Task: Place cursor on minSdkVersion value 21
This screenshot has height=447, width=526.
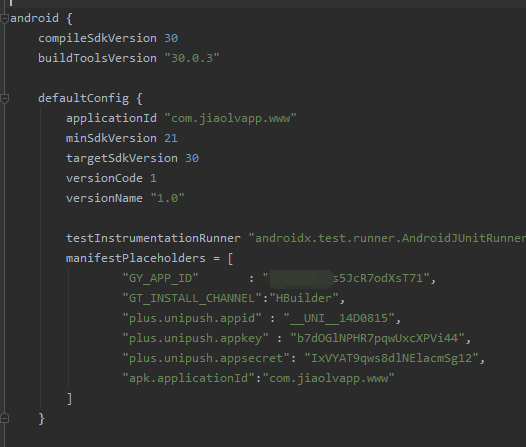Action: [x=171, y=138]
